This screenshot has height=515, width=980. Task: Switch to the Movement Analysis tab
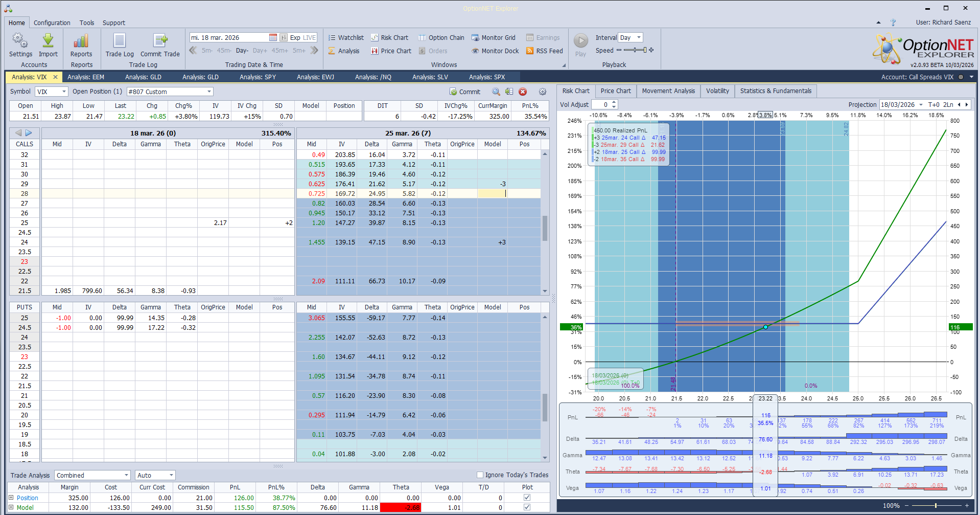click(668, 91)
